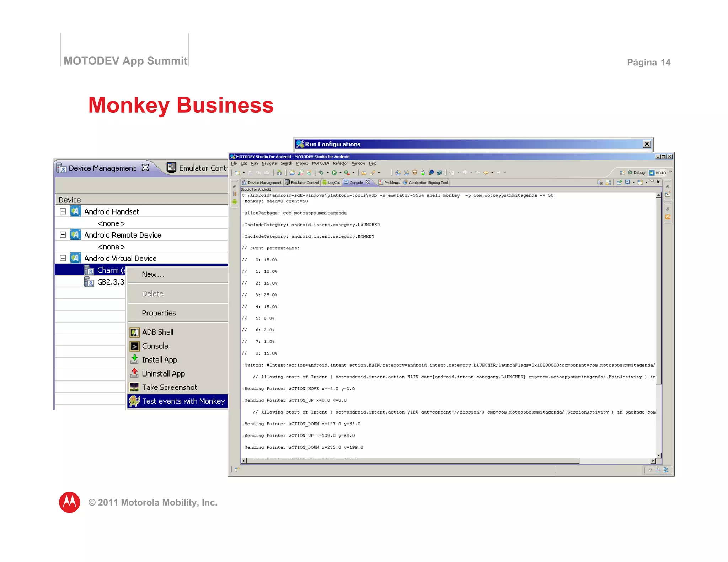Click the Run External Tools icon
728x562 pixels.
tap(347, 173)
